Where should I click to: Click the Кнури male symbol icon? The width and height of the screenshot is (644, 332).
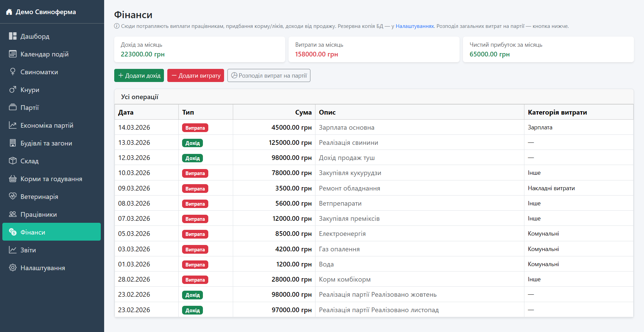coord(13,90)
